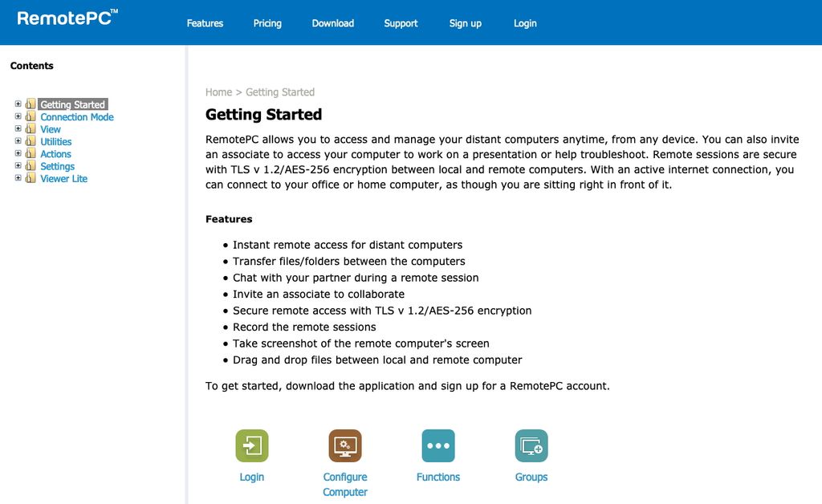
Task: Expand the Connection Mode tree node
Action: 18,116
